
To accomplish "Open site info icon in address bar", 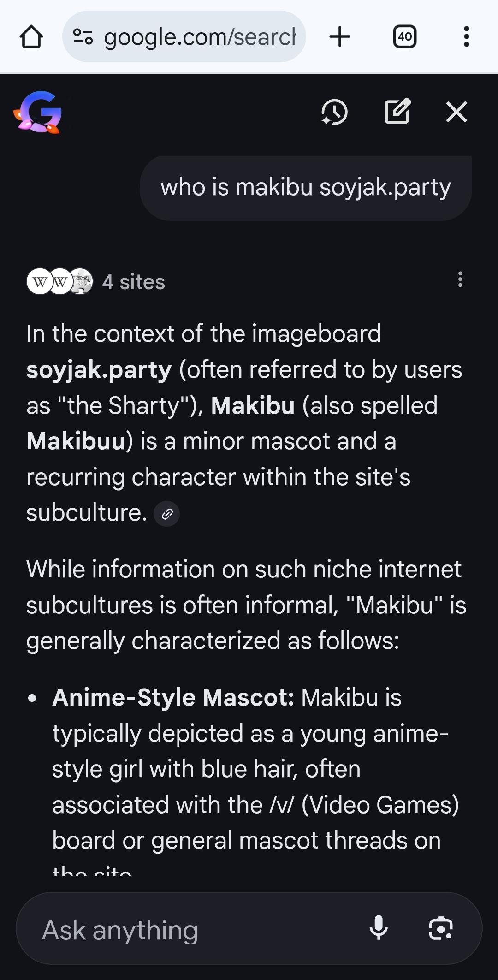I will (x=83, y=37).
